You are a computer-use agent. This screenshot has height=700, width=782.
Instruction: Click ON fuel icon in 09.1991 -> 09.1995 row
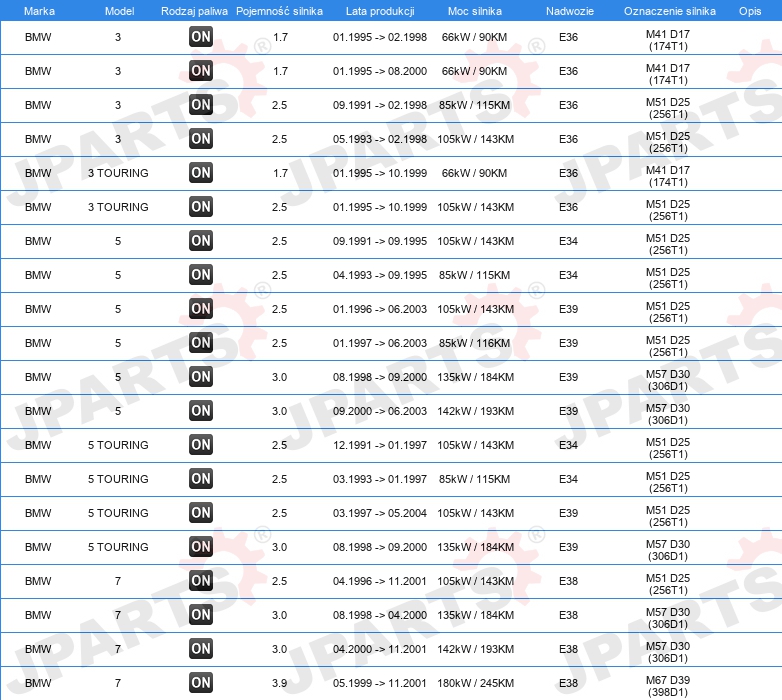pyautogui.click(x=201, y=241)
